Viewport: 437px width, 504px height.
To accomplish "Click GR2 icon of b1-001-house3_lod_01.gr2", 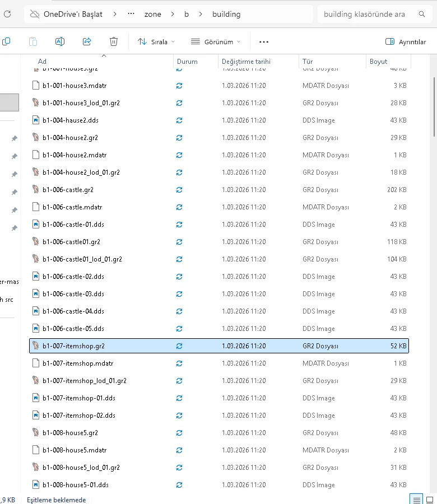I will coord(36,102).
